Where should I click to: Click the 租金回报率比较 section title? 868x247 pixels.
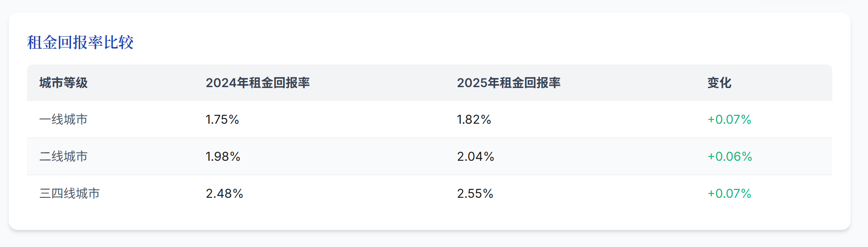(80, 42)
